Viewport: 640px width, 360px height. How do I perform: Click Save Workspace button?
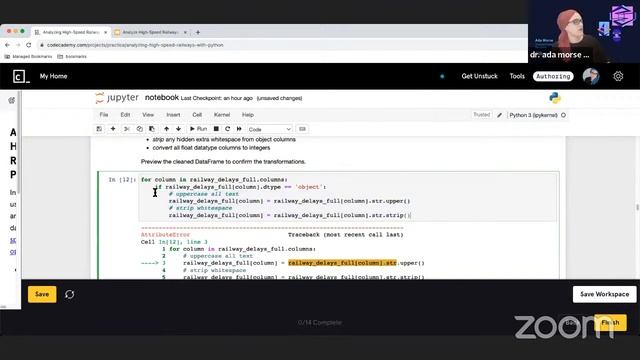click(x=604, y=294)
